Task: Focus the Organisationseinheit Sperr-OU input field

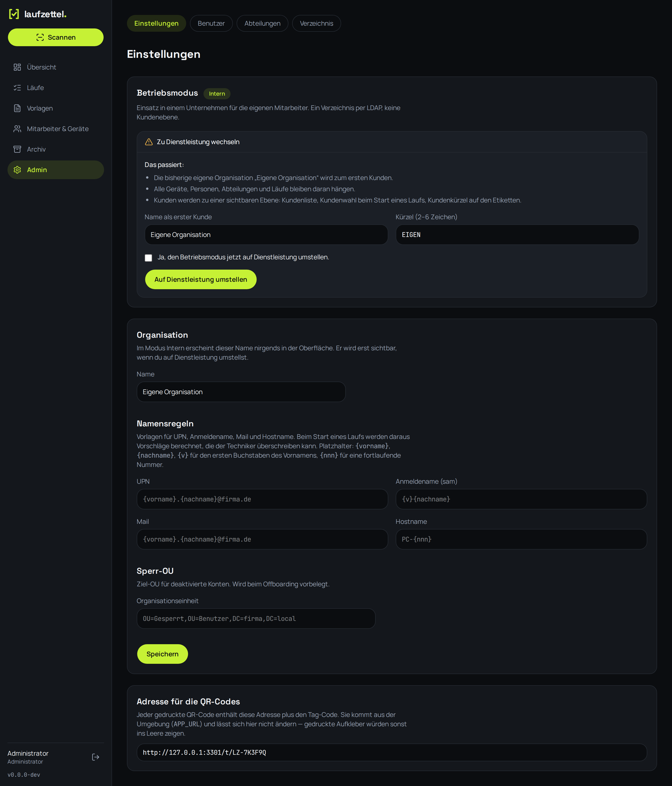Action: 256,618
